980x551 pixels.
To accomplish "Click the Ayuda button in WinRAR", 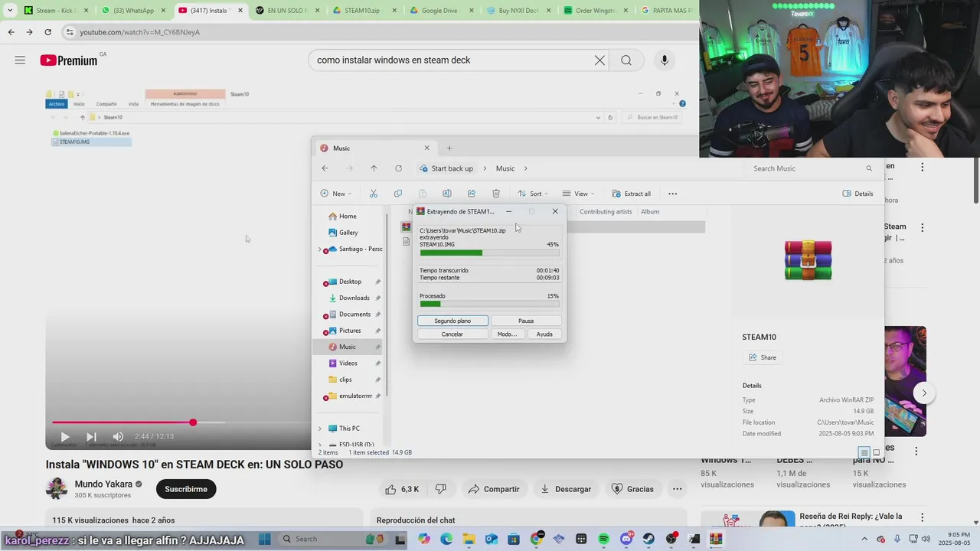I will (544, 334).
